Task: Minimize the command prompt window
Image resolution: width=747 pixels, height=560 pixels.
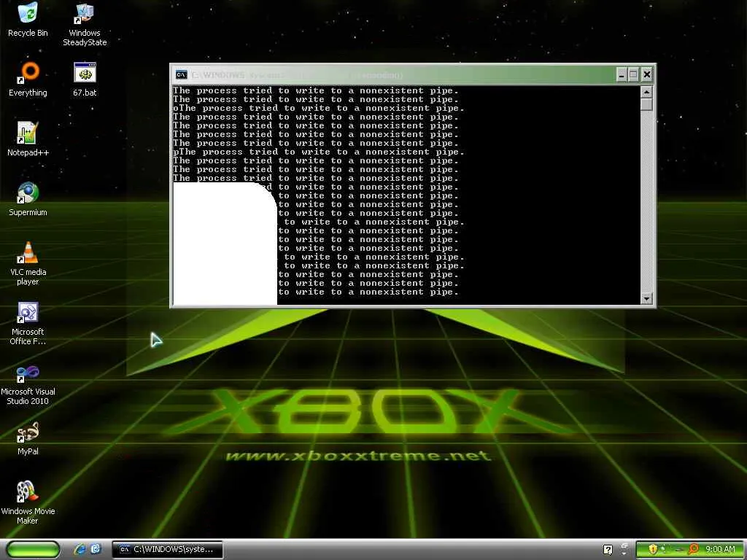Action: (x=622, y=75)
